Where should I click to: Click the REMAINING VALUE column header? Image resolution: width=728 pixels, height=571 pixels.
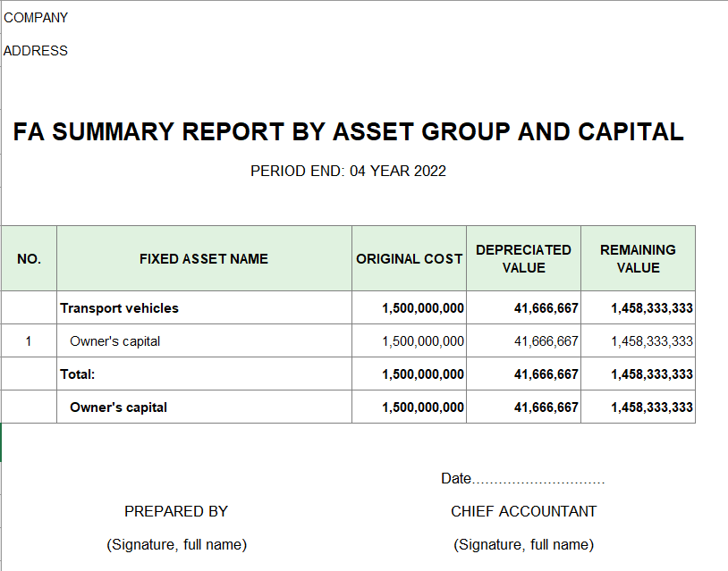[x=638, y=258]
